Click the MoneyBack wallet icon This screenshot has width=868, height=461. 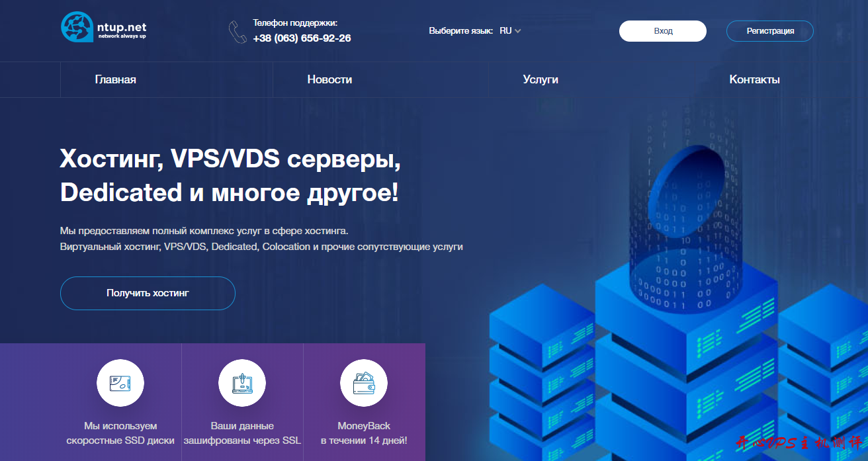(x=363, y=384)
